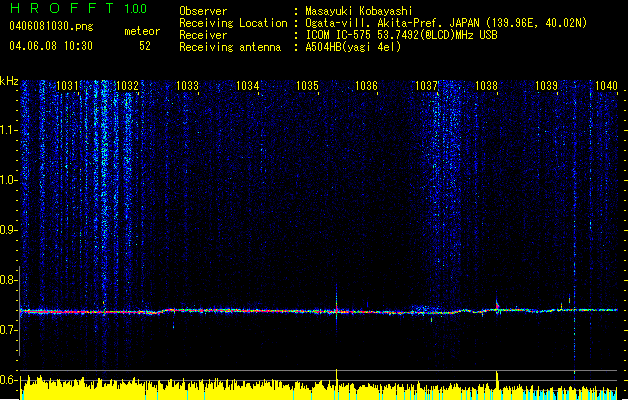Image resolution: width=629 pixels, height=400 pixels.
Task: Click the 1.0 frequency axis label
Action: pyautogui.click(x=8, y=180)
